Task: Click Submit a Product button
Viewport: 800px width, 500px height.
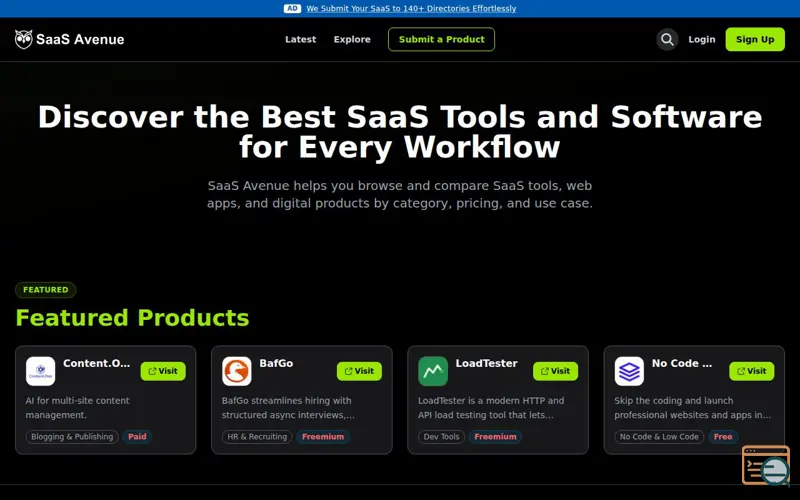Action: 441,39
